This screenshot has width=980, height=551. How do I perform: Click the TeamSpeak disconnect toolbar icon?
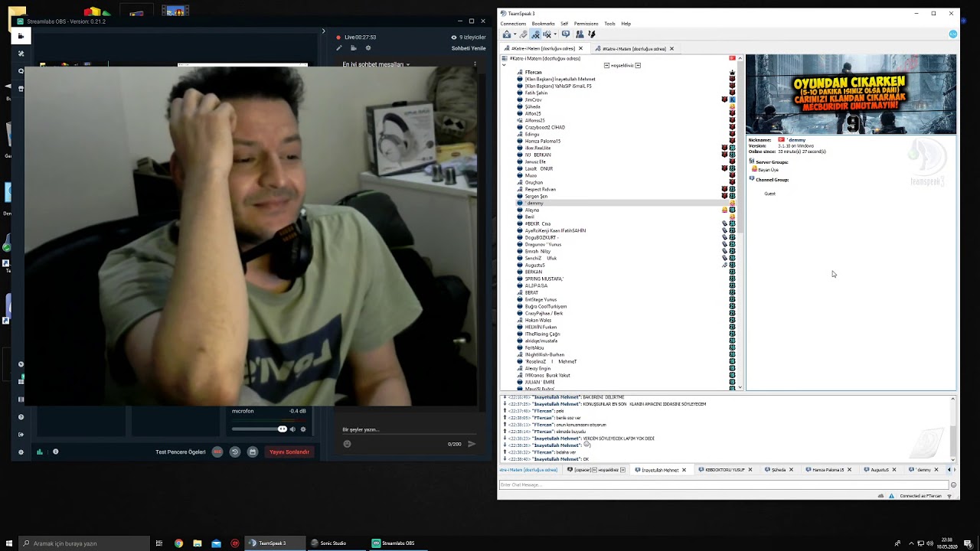click(523, 34)
